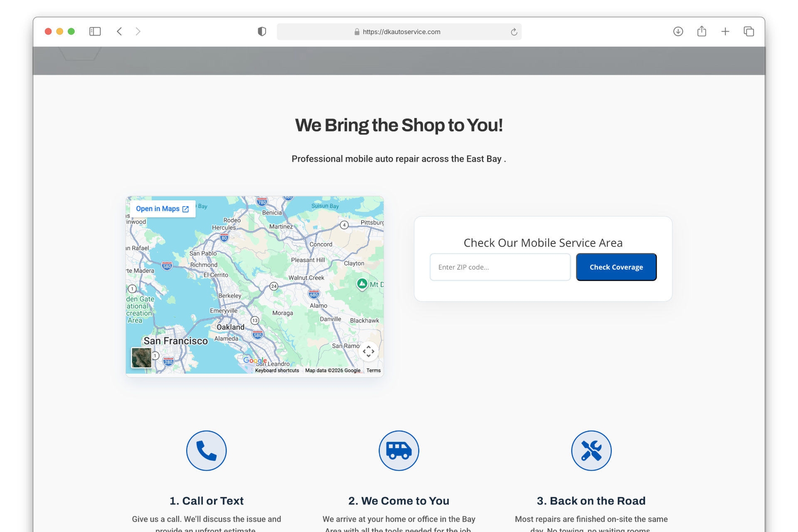The image size is (798, 532).
Task: Click the address bar URL field
Action: tap(399, 32)
